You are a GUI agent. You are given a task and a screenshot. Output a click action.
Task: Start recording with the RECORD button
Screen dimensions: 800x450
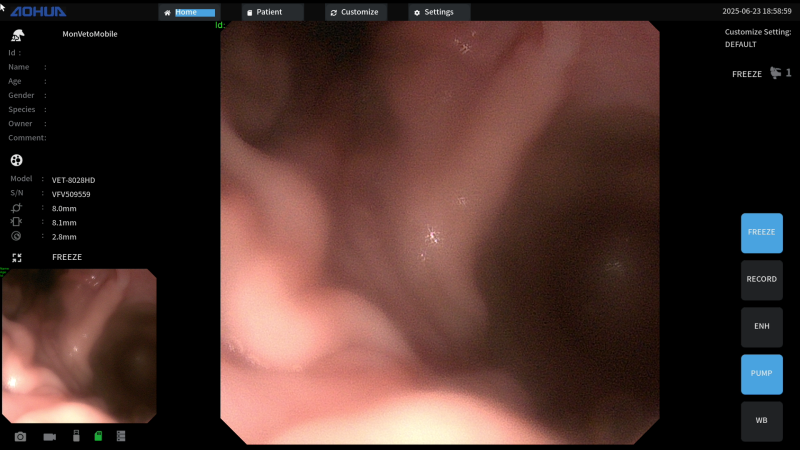[x=762, y=280]
